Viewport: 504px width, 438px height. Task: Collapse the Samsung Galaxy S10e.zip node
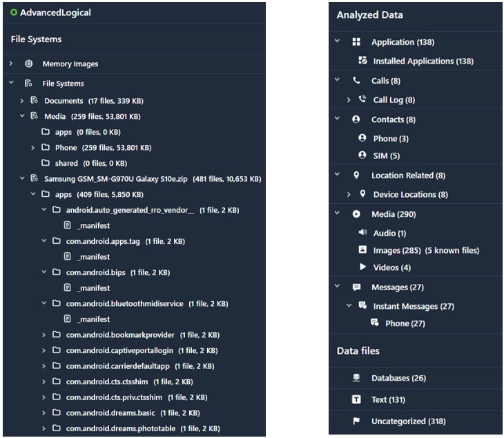pyautogui.click(x=22, y=178)
